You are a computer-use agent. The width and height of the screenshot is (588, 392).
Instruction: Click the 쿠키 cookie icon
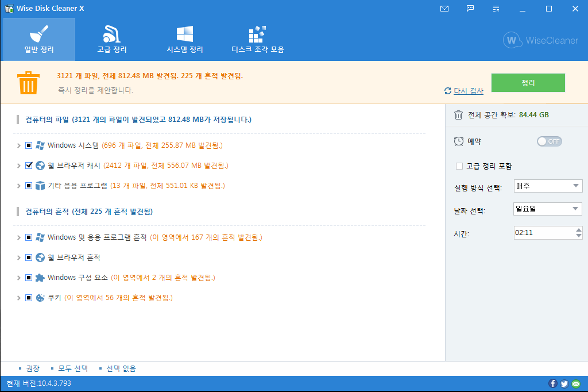click(40, 298)
